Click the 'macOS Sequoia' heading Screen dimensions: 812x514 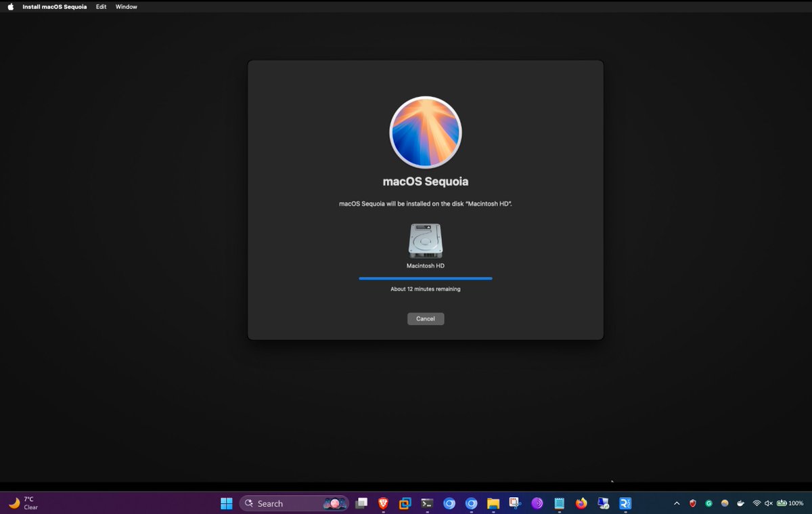pyautogui.click(x=426, y=181)
